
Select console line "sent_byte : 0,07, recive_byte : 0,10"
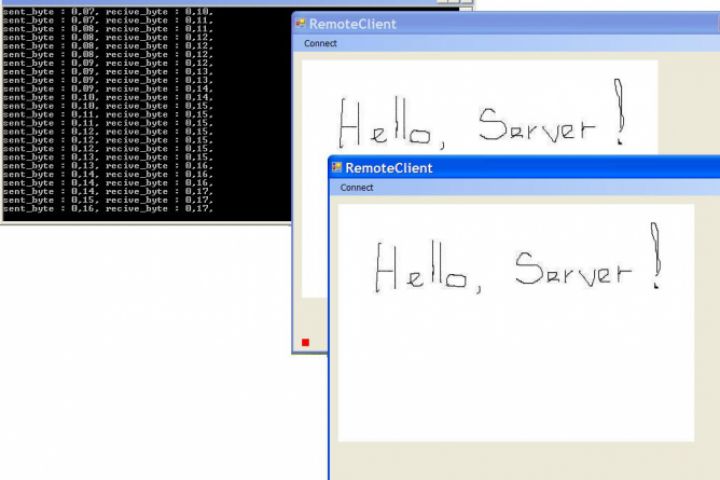click(x=108, y=11)
